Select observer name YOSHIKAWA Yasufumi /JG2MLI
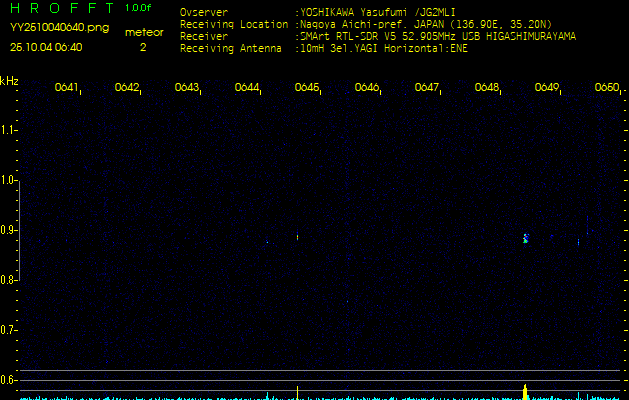 (378, 12)
